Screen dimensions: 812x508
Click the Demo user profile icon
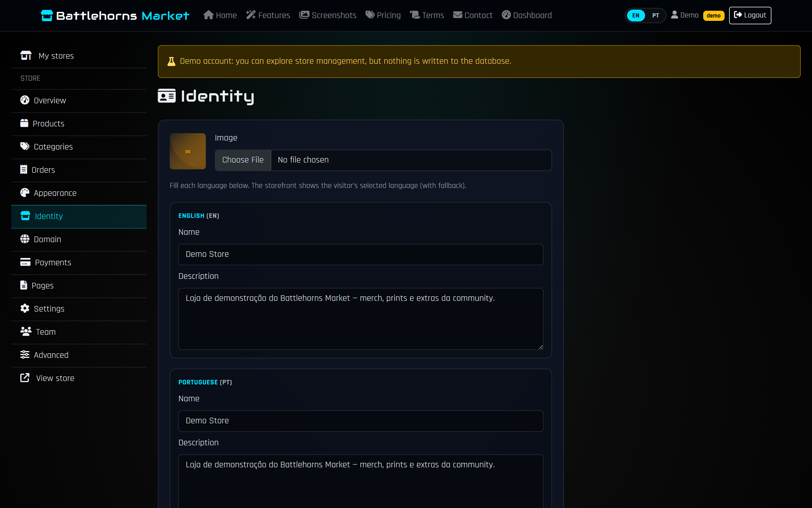(674, 15)
